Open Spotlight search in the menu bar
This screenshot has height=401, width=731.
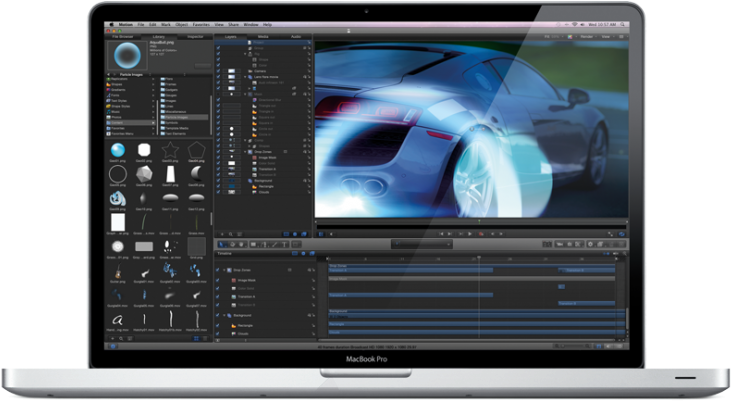coord(623,24)
